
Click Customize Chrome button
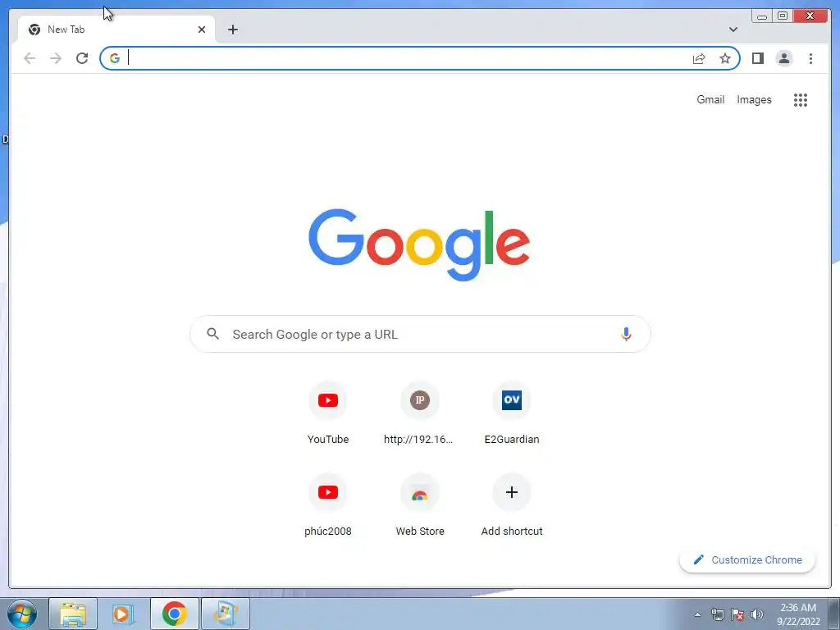coord(747,559)
